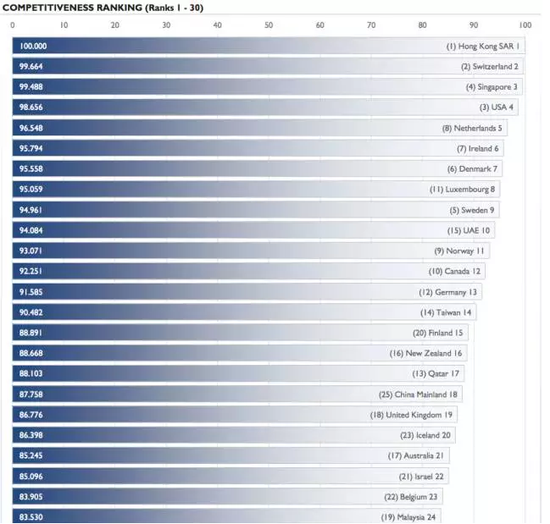Click the Qatar 88.103 bar

(x=239, y=374)
